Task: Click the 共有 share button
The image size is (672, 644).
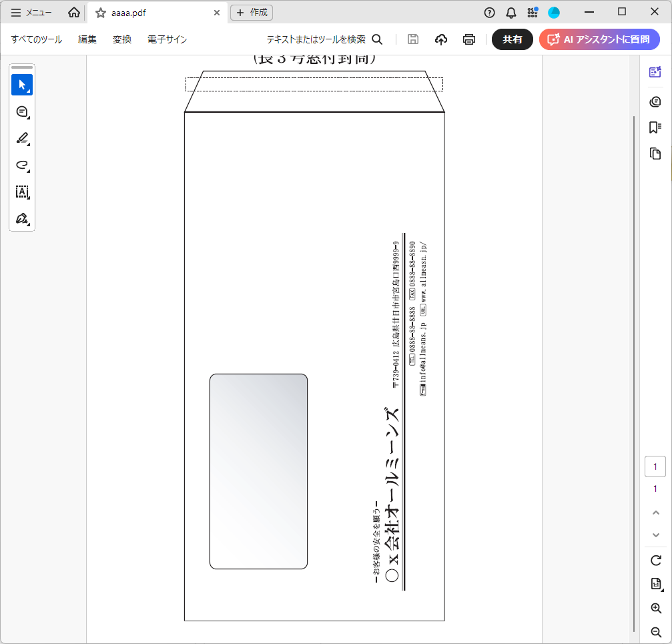Action: (x=512, y=39)
